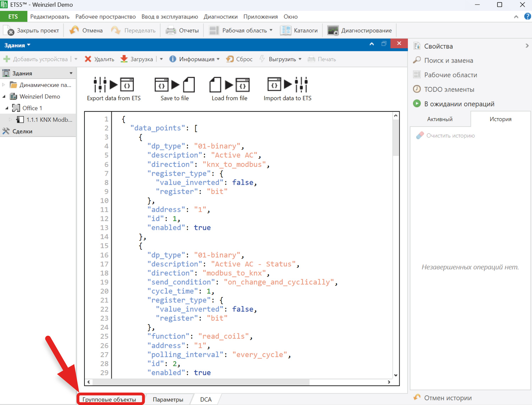Open Поиск и замена in side panel
Screen dimensions: 532x405
(x=448, y=61)
